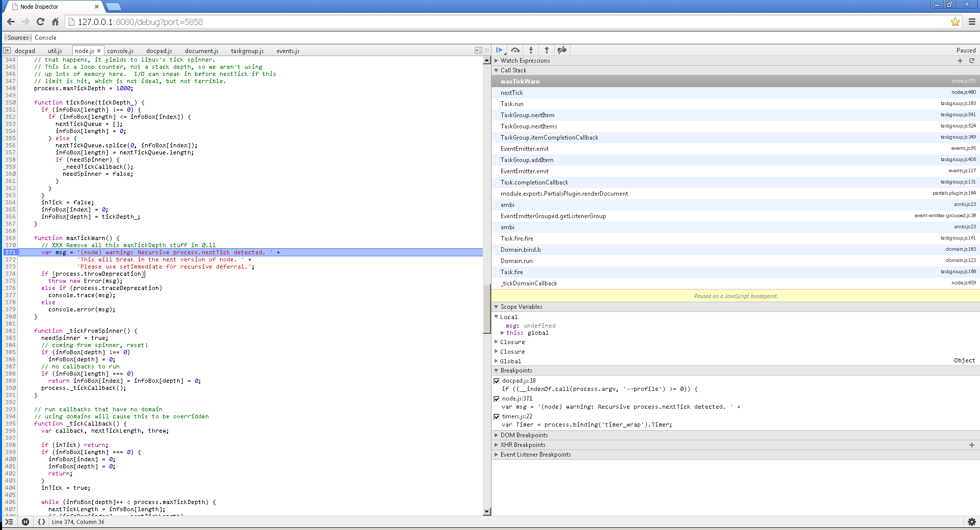
Task: Reload the debug page
Action: coord(41,22)
